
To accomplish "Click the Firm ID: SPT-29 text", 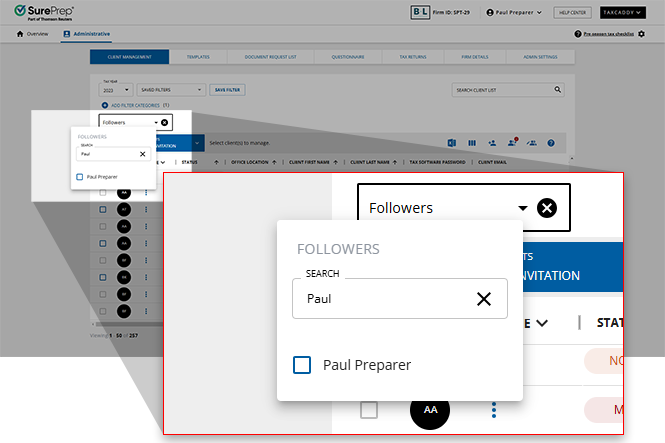I will pyautogui.click(x=451, y=12).
